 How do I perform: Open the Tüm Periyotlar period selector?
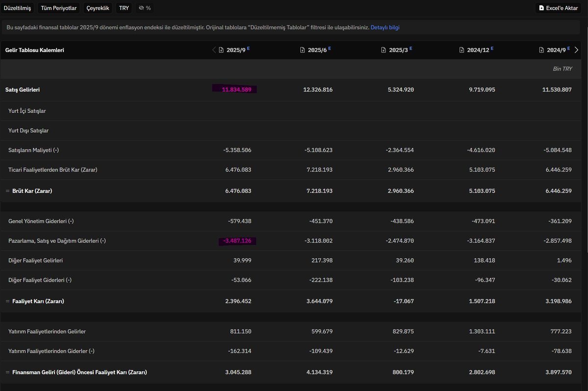pyautogui.click(x=58, y=8)
